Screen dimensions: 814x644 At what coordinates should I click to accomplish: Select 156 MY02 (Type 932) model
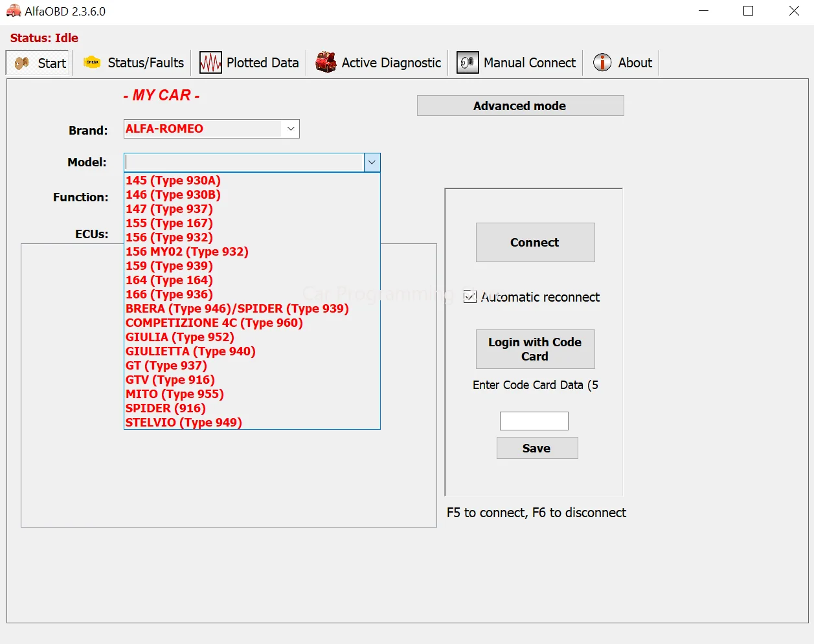[252, 252]
